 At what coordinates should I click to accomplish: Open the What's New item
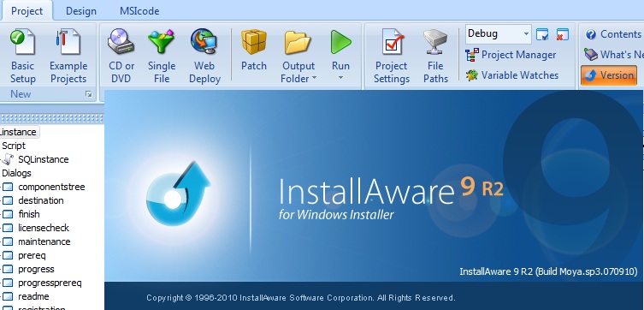pyautogui.click(x=613, y=54)
